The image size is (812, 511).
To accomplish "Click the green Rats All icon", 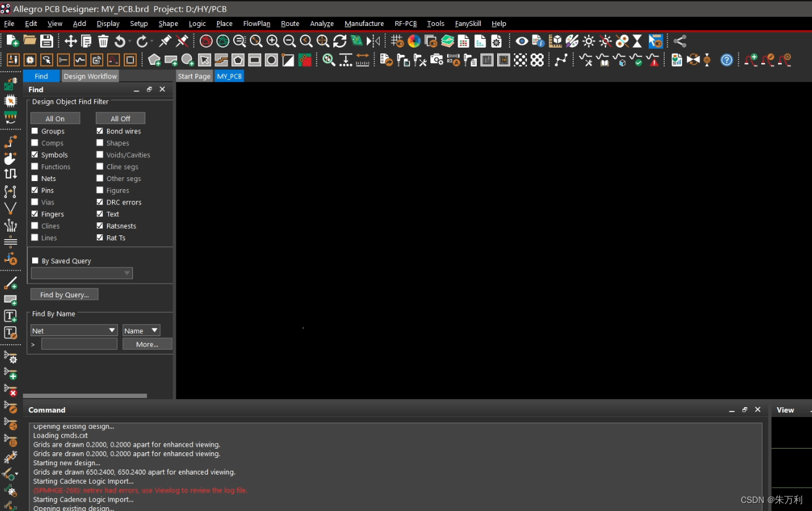I will [x=223, y=41].
